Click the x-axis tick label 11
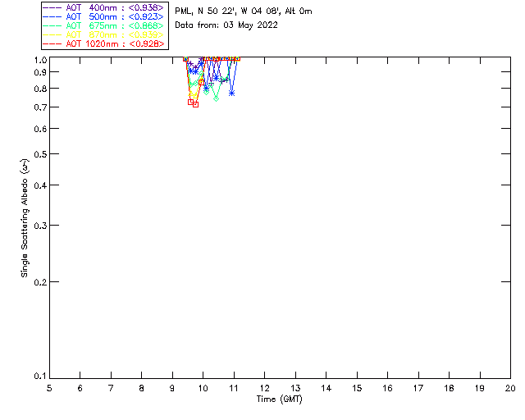 click(x=234, y=388)
